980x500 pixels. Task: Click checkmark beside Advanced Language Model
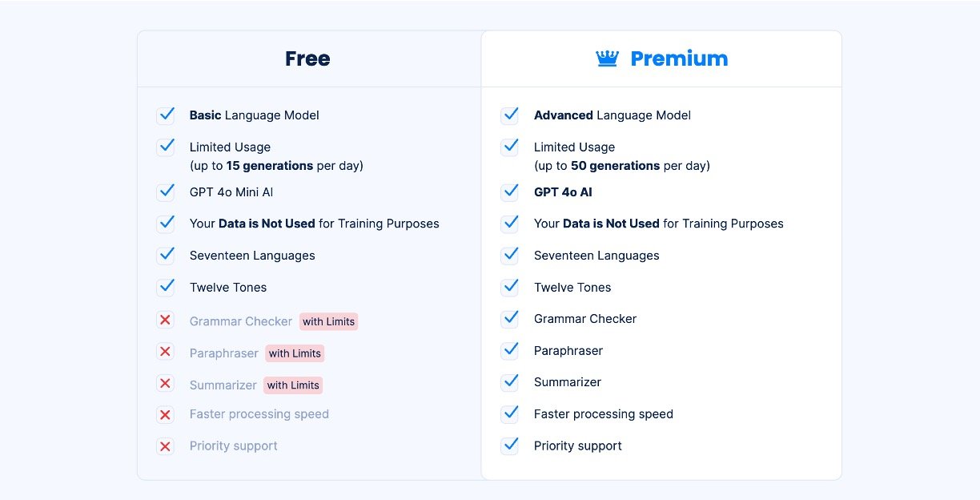tap(510, 115)
